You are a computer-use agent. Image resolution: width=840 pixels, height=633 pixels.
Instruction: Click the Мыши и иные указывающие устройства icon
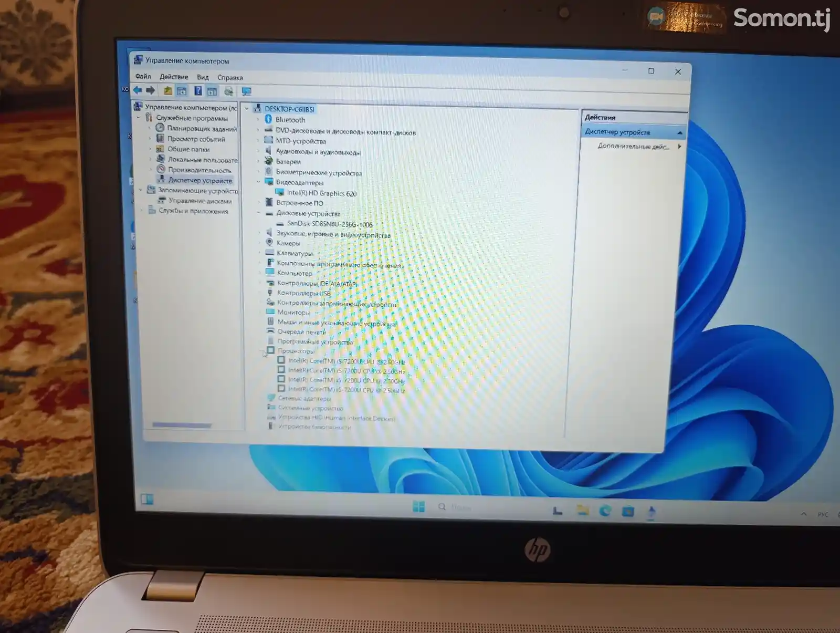click(270, 321)
